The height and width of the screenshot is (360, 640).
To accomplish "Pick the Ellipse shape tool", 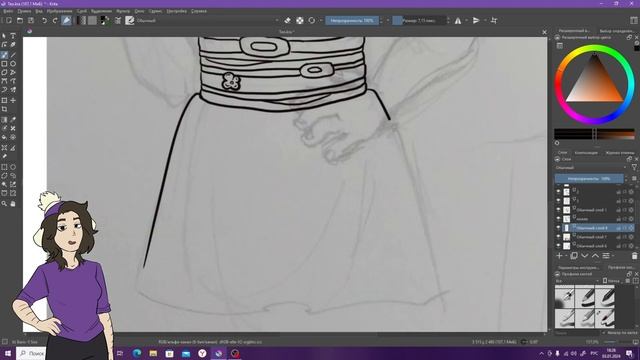I will point(13,64).
